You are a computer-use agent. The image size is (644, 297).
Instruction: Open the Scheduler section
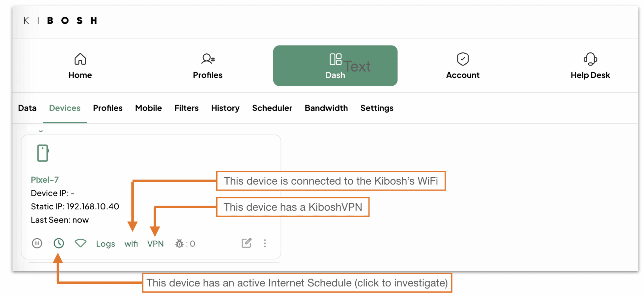[x=272, y=108]
